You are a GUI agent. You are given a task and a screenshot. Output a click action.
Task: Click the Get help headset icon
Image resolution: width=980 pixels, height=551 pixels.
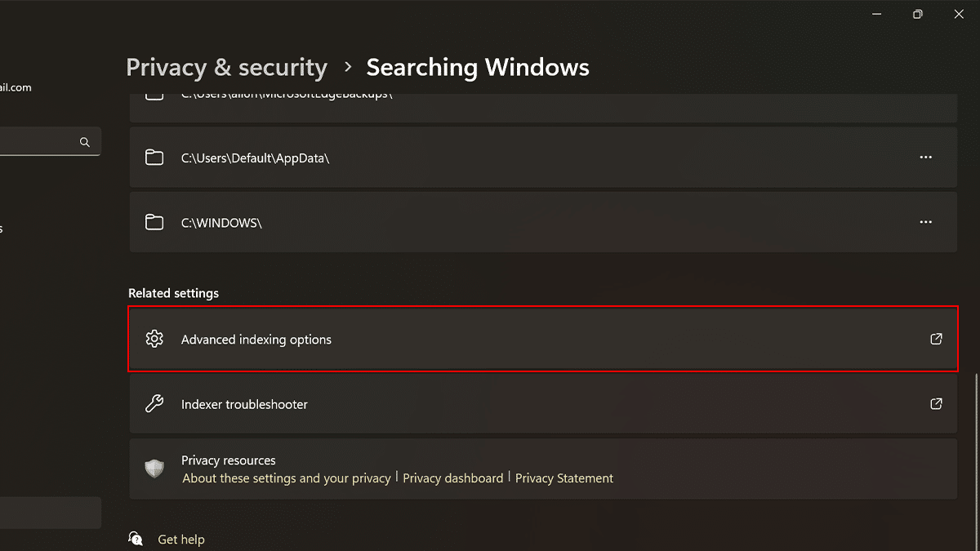click(136, 539)
